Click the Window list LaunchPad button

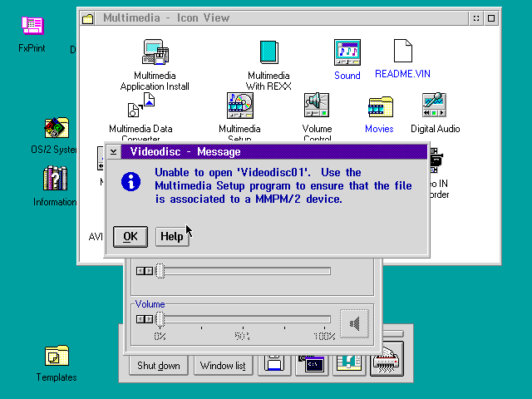(x=223, y=366)
